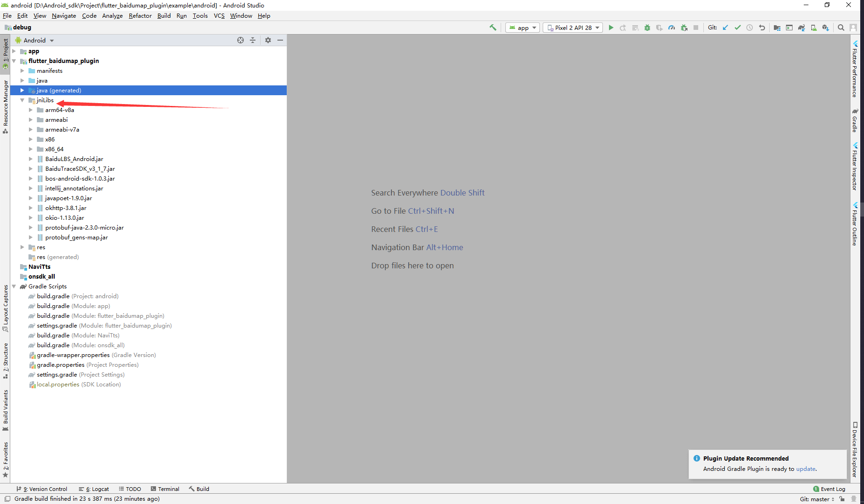Open the Version Control tool window
This screenshot has width=864, height=504.
pyautogui.click(x=42, y=489)
